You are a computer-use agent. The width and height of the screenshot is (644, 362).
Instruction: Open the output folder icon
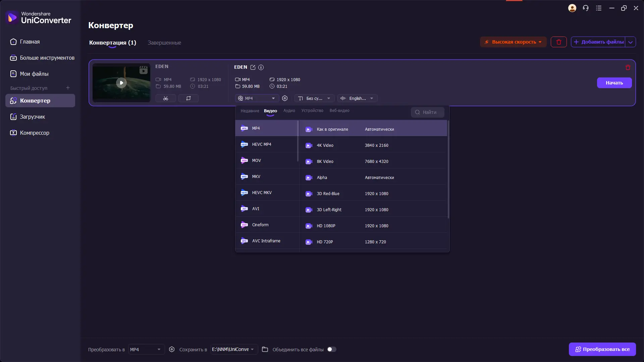tap(265, 349)
